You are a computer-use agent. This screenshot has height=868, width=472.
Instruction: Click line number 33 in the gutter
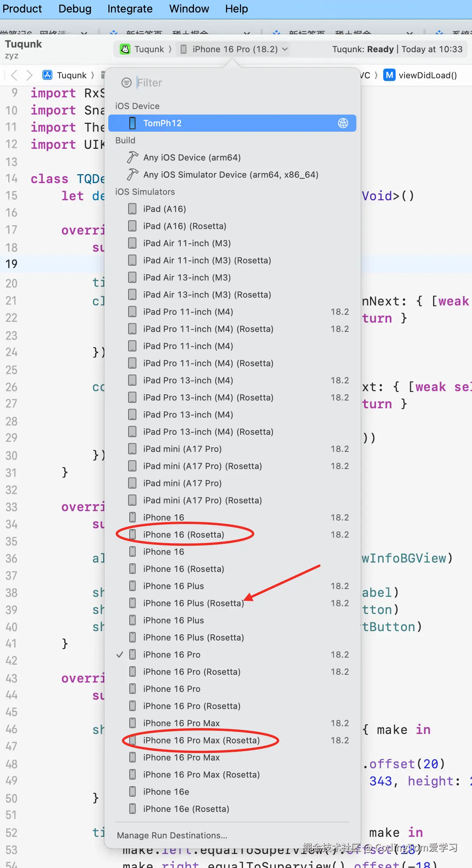12,507
